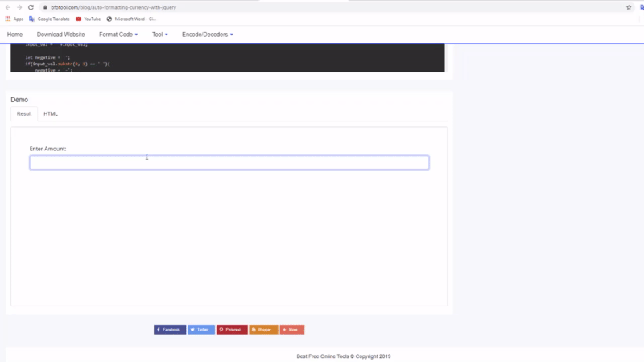Open the Apps grid bookmark icon
The width and height of the screenshot is (644, 362).
pos(8,19)
